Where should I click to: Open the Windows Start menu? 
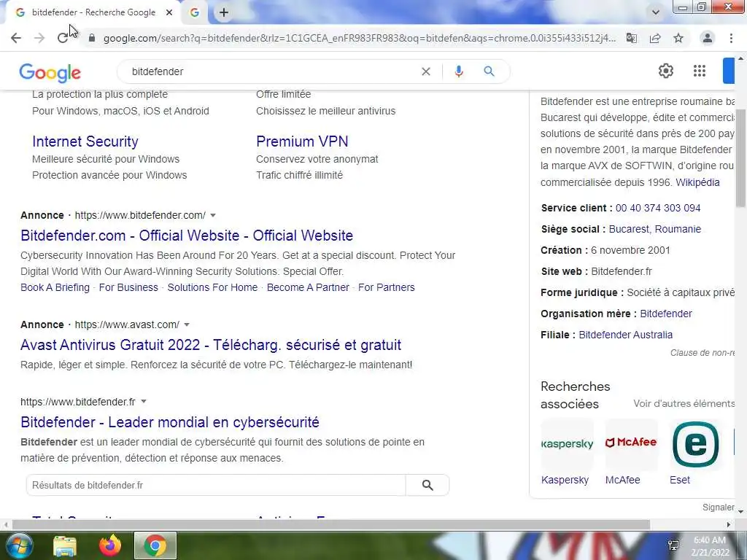(x=18, y=545)
